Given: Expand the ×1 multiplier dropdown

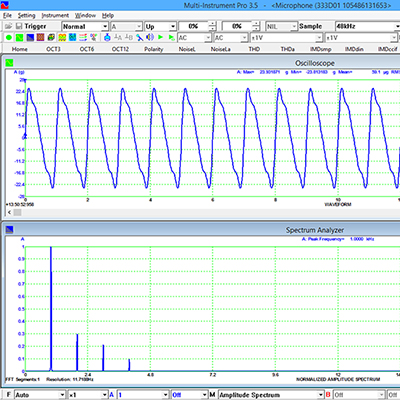Looking at the screenshot, I should click(x=105, y=395).
